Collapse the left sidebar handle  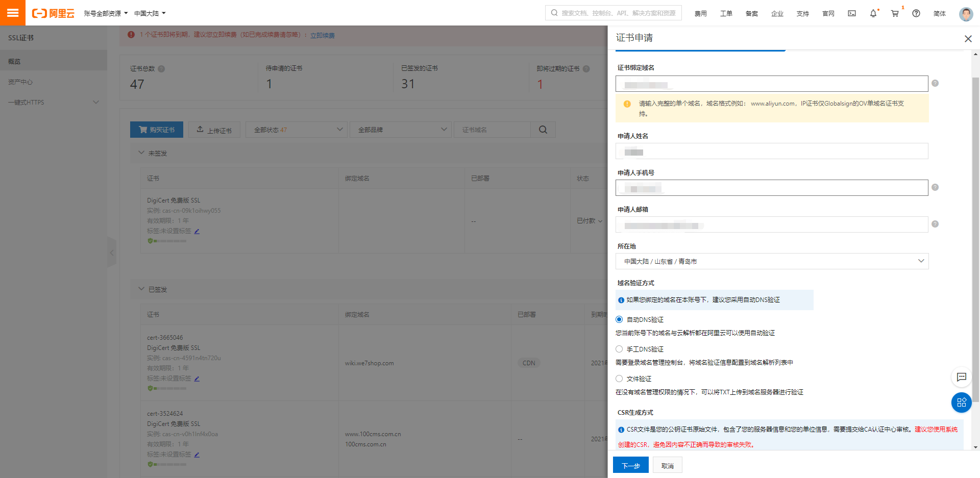click(x=112, y=253)
